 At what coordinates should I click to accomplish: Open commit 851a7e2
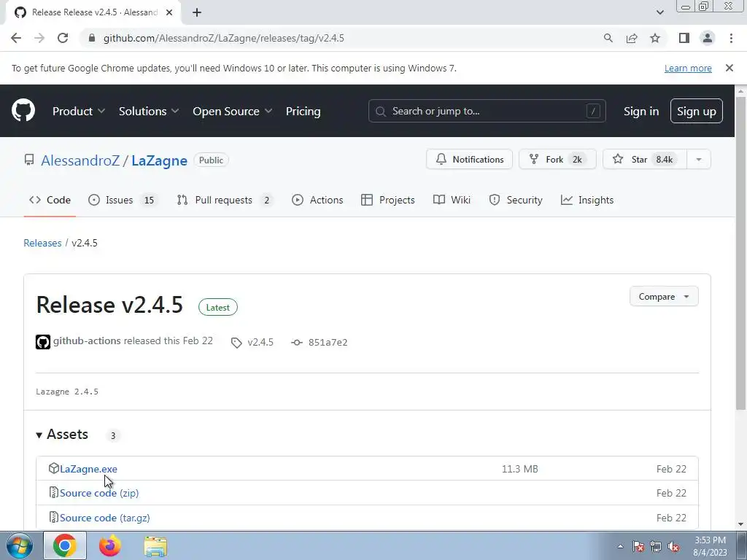click(x=328, y=343)
